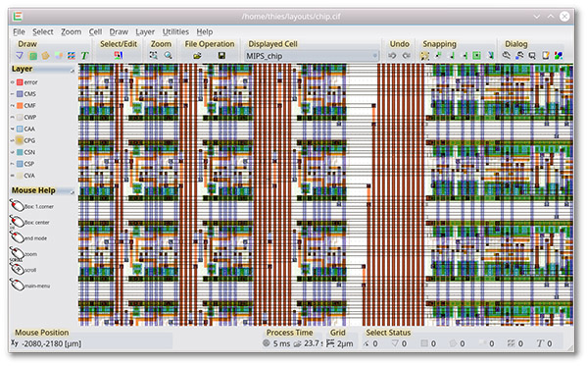
Task: Select the triangle path draw tool
Action: click(20, 56)
